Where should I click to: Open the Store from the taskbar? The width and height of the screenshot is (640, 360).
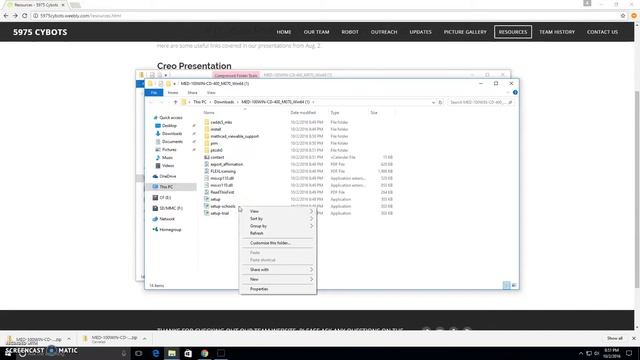(x=188, y=353)
